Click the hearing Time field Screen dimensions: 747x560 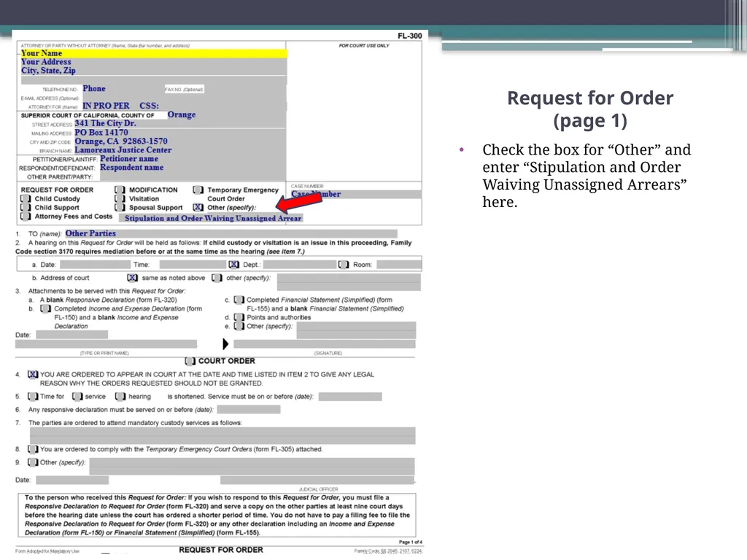pos(193,264)
